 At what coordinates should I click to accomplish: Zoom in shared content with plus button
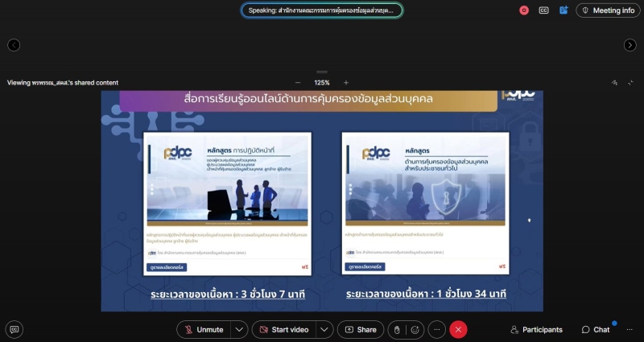pyautogui.click(x=346, y=82)
